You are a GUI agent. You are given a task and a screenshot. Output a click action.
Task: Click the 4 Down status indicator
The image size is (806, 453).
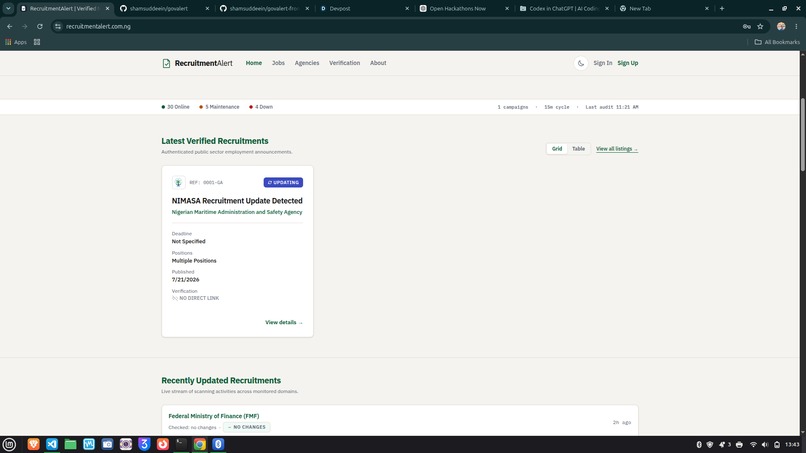(x=261, y=107)
